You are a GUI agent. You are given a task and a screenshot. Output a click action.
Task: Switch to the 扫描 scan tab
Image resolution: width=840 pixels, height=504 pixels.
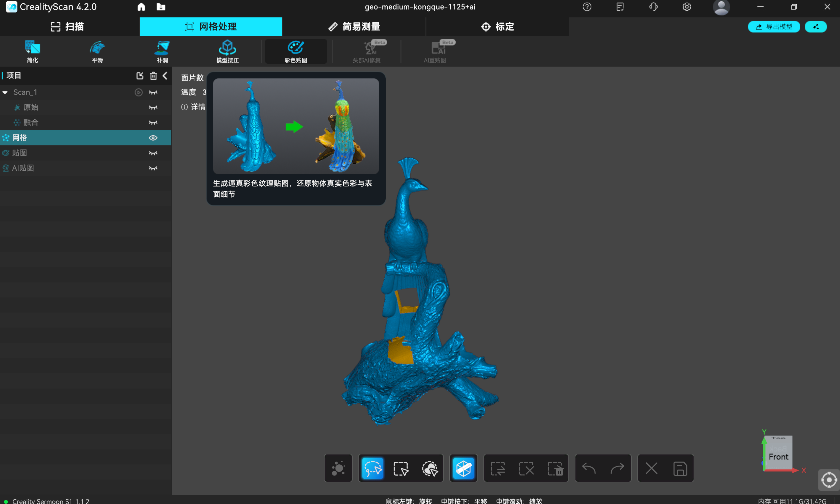[67, 27]
